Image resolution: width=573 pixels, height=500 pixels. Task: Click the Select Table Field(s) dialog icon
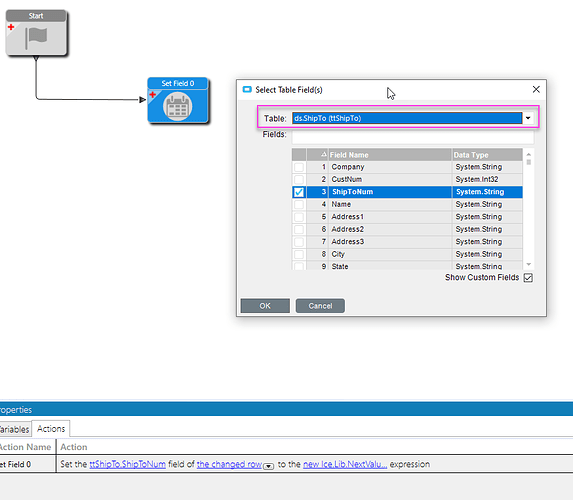[247, 90]
